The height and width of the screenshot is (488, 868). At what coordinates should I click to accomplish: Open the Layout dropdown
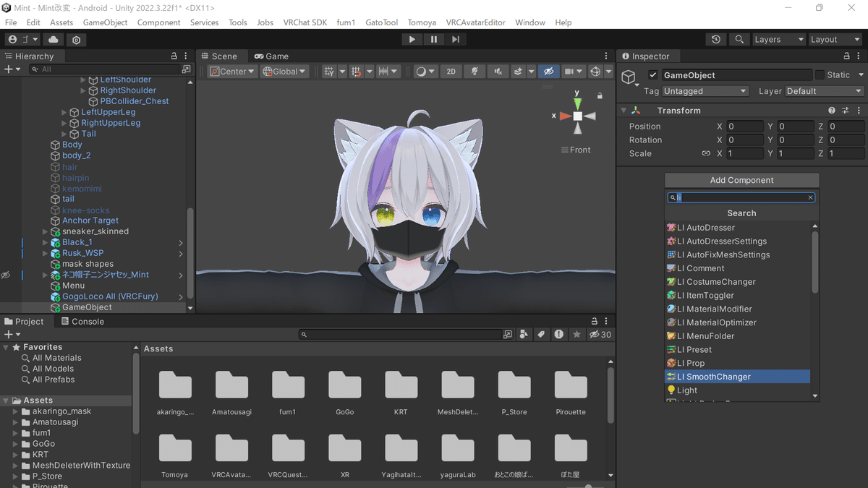835,40
